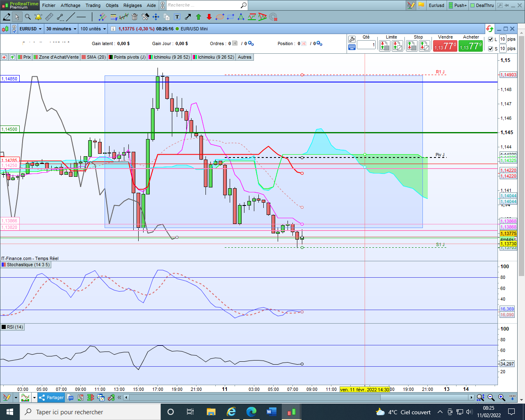Choose the green up arrow drawing tool
The height and width of the screenshot is (420, 525).
199,17
